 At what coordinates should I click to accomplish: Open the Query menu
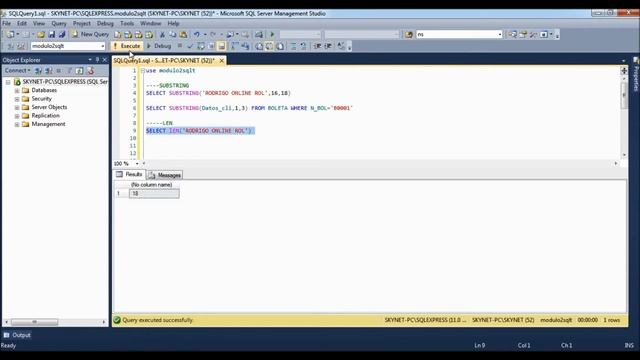pyautogui.click(x=59, y=23)
